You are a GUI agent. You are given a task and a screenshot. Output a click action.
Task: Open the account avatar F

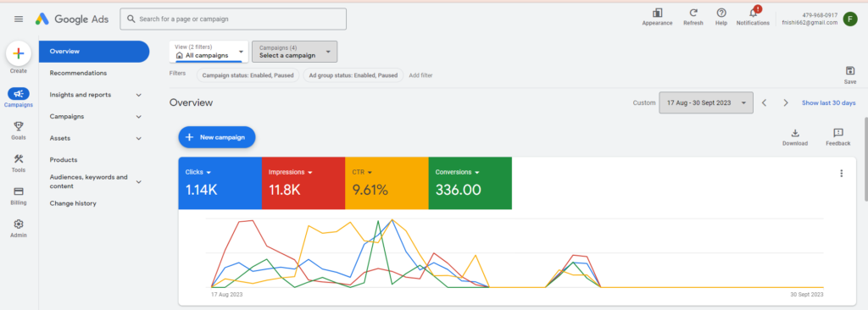[850, 19]
